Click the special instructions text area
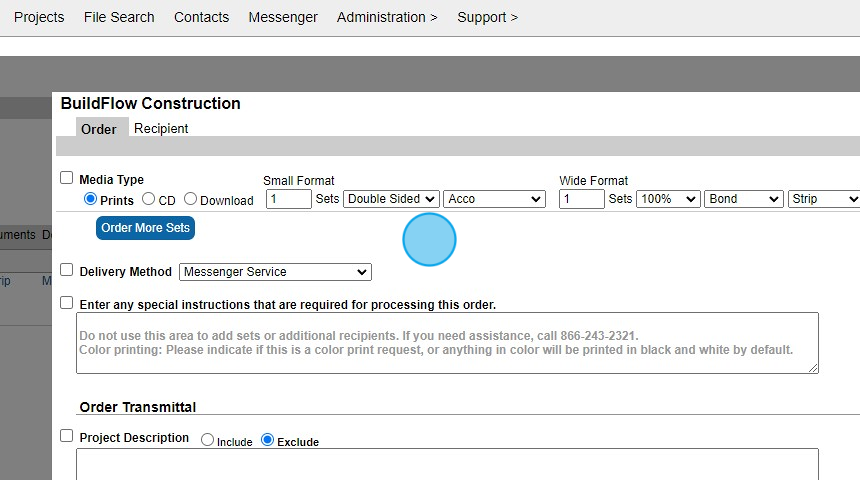860x480 pixels. click(x=447, y=343)
